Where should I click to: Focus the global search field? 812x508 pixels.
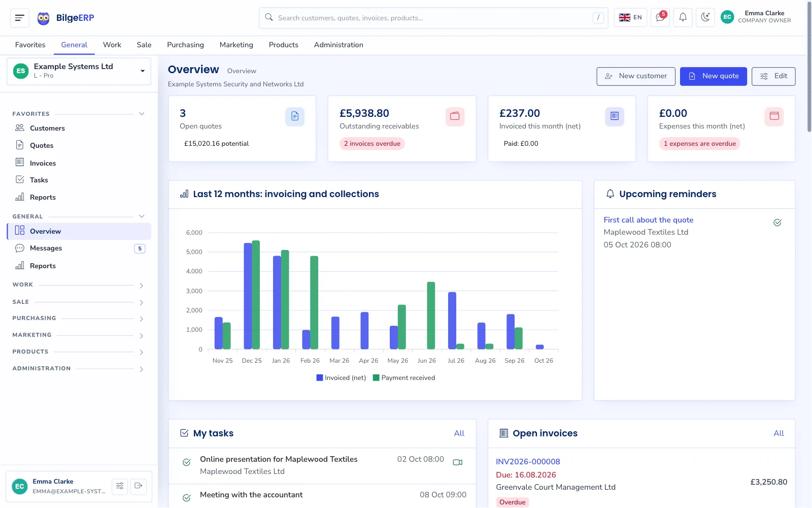[433, 18]
